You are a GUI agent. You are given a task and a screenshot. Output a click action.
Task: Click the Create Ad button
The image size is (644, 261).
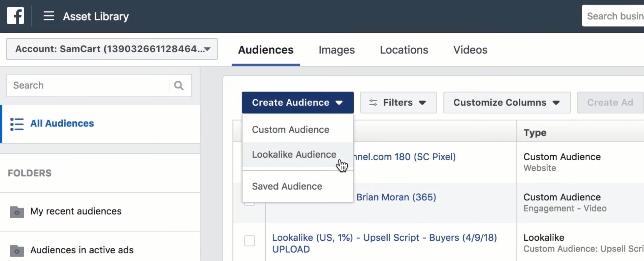610,103
